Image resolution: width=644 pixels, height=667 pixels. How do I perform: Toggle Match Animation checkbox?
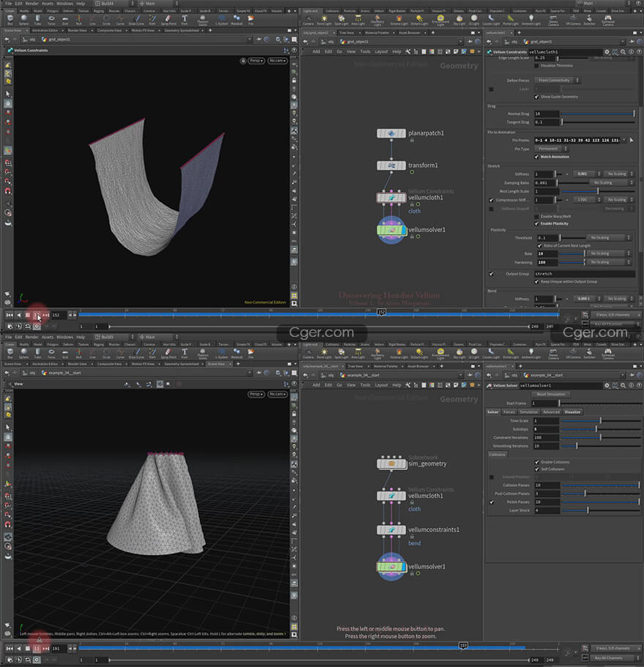pos(536,157)
